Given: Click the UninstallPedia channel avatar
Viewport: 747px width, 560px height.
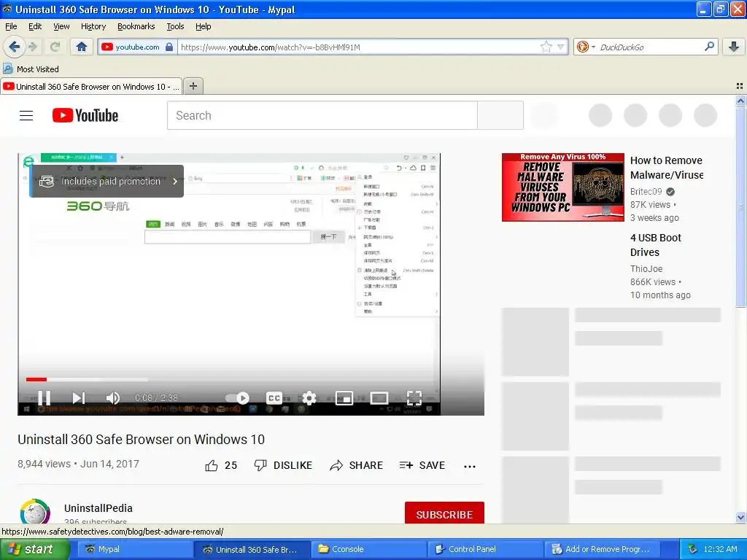Looking at the screenshot, I should (35, 512).
